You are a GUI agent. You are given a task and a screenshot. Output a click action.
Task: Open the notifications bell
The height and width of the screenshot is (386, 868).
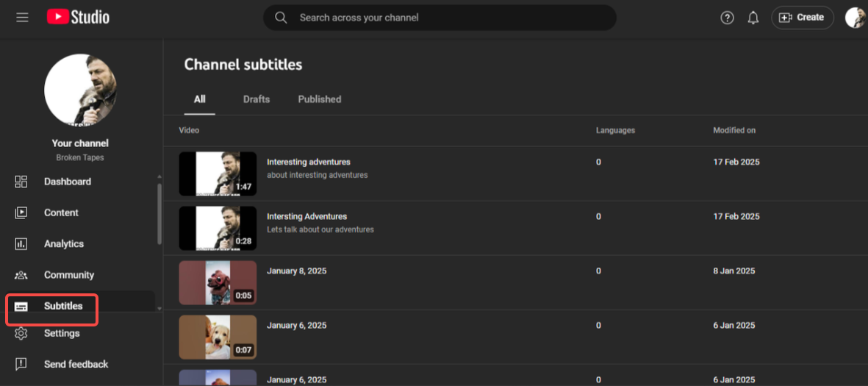coord(753,18)
